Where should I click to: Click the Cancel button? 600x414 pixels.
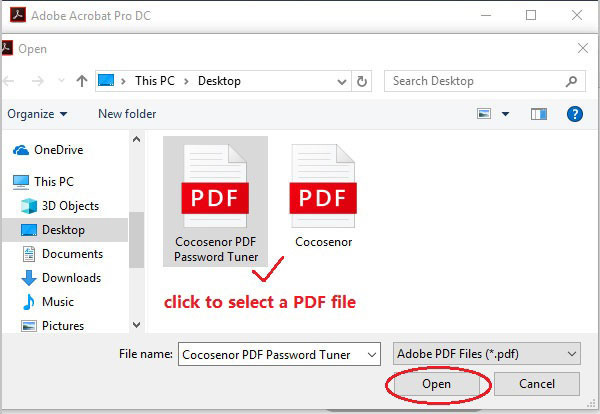536,384
